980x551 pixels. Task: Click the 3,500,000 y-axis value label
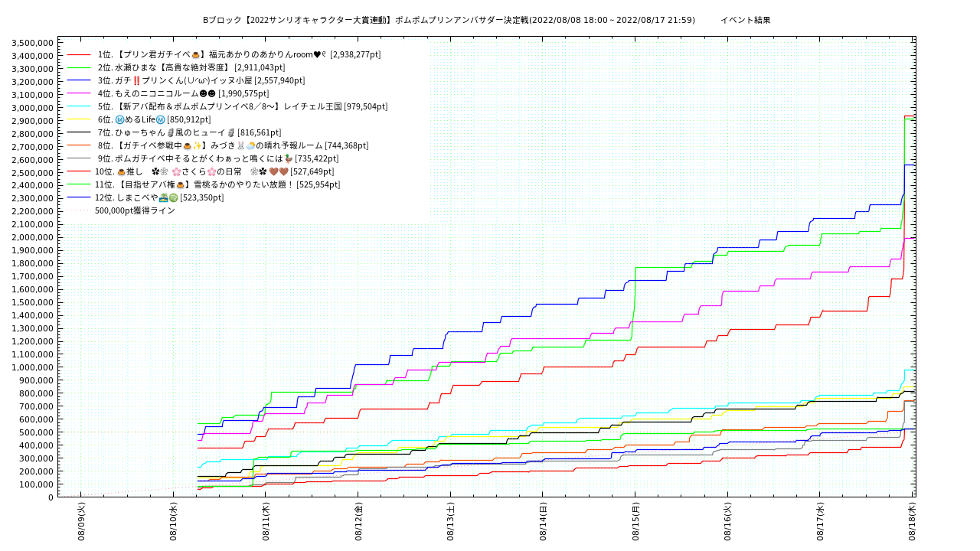pos(32,42)
